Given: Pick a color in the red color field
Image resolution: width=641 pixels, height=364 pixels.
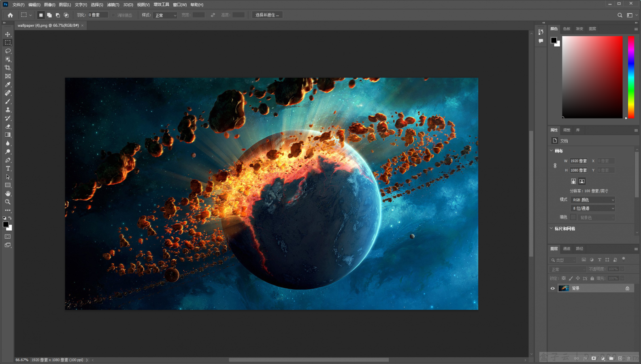Looking at the screenshot, I should (x=592, y=77).
